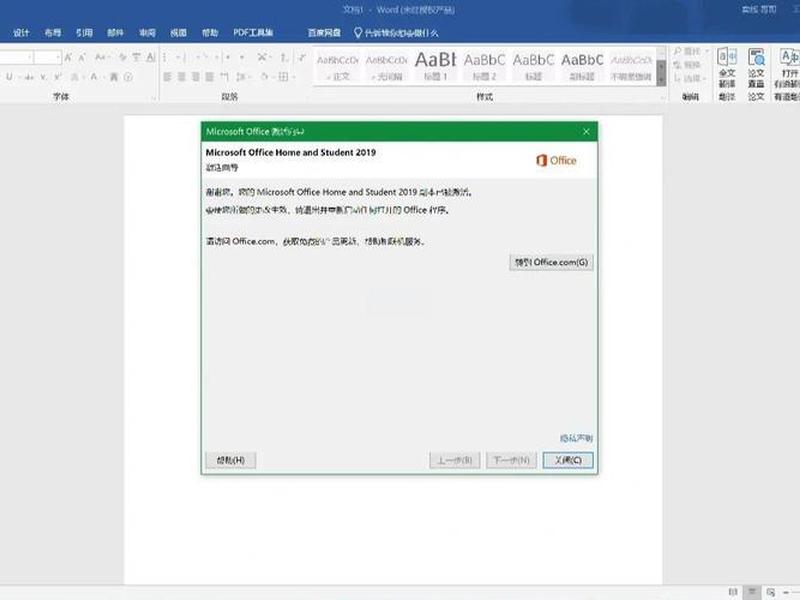The image size is (800, 600).
Task: Click the 关闭(C) button in dialog
Action: click(568, 460)
